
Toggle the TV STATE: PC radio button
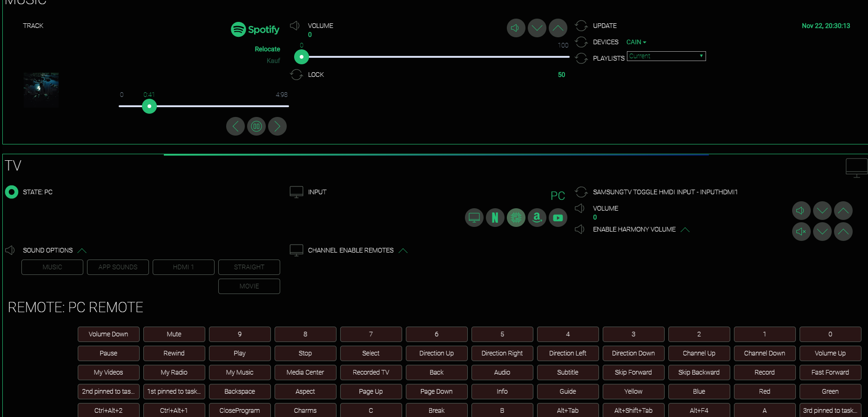click(x=12, y=192)
